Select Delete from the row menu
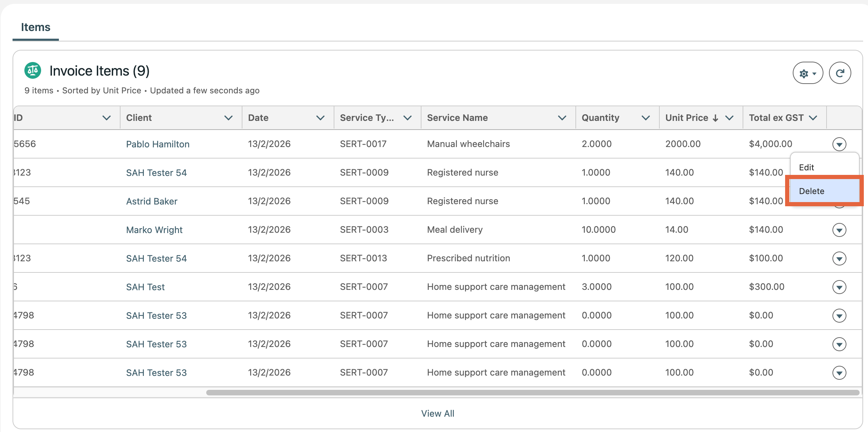Image resolution: width=868 pixels, height=432 pixels. (x=812, y=191)
